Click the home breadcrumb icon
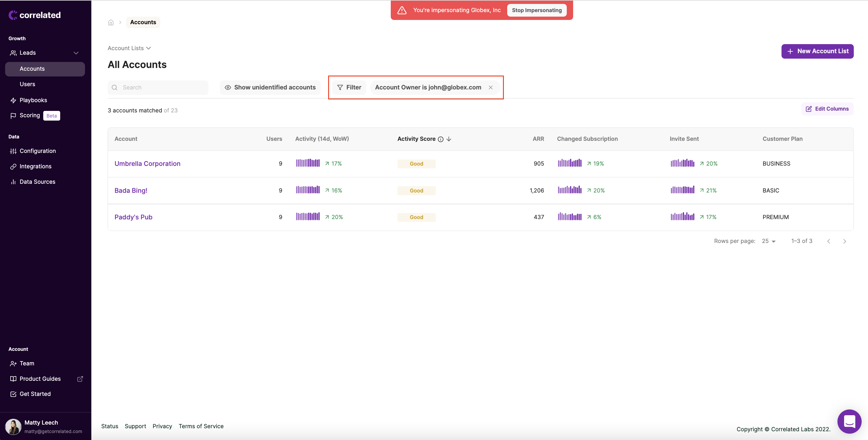Viewport: 868px width, 440px height. click(x=110, y=22)
